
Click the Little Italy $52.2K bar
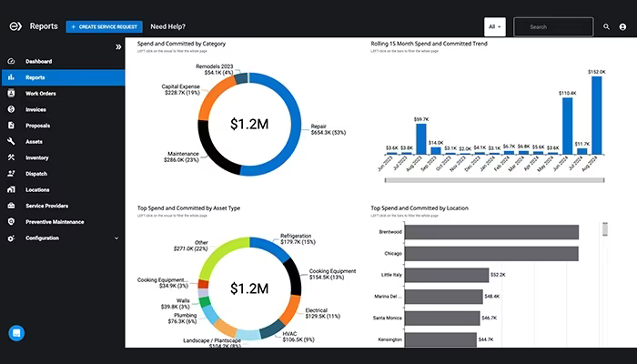coord(447,275)
